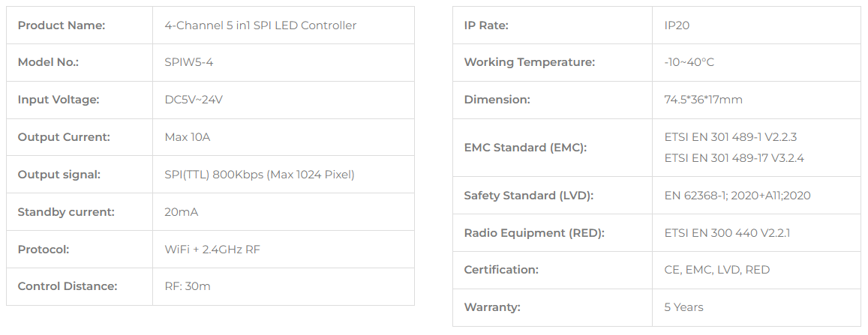868x335 pixels.
Task: Click the ETSI EN 300 440 V2.2.1 value
Action: (x=726, y=233)
